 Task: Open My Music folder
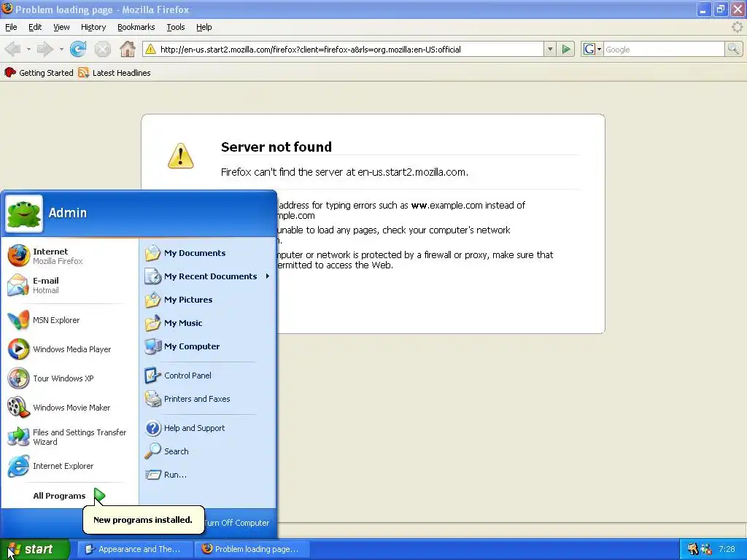point(208,323)
